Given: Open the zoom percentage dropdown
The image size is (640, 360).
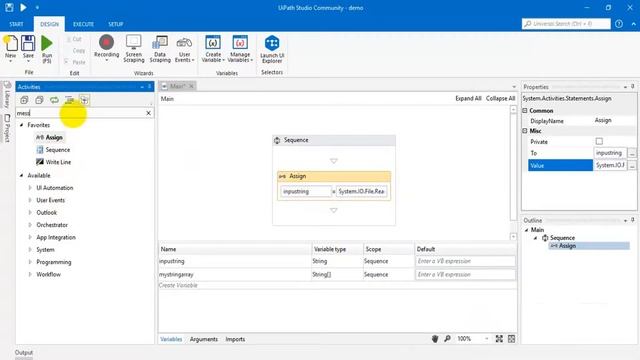Looking at the screenshot, I should 487,339.
